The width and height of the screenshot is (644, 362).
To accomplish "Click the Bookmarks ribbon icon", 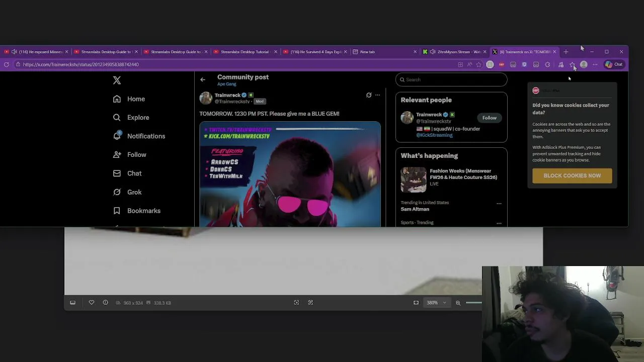I will click(117, 211).
